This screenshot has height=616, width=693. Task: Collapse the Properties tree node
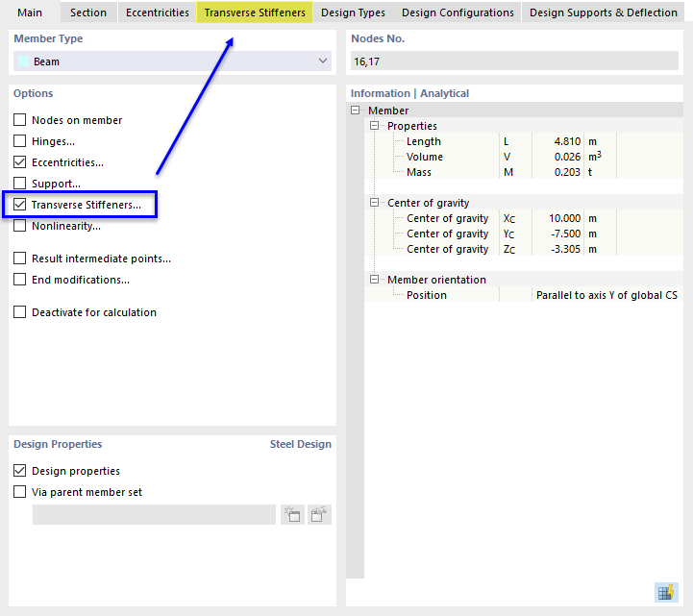pyautogui.click(x=374, y=126)
